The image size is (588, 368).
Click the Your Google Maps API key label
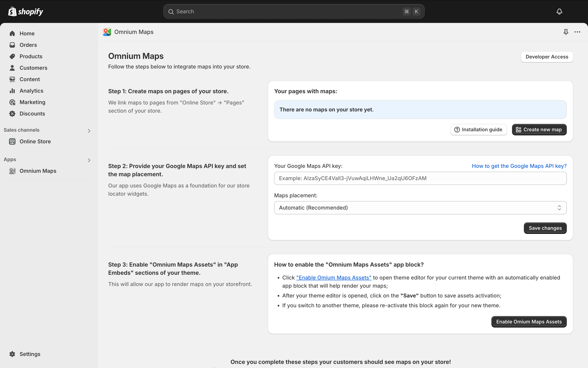(x=308, y=166)
